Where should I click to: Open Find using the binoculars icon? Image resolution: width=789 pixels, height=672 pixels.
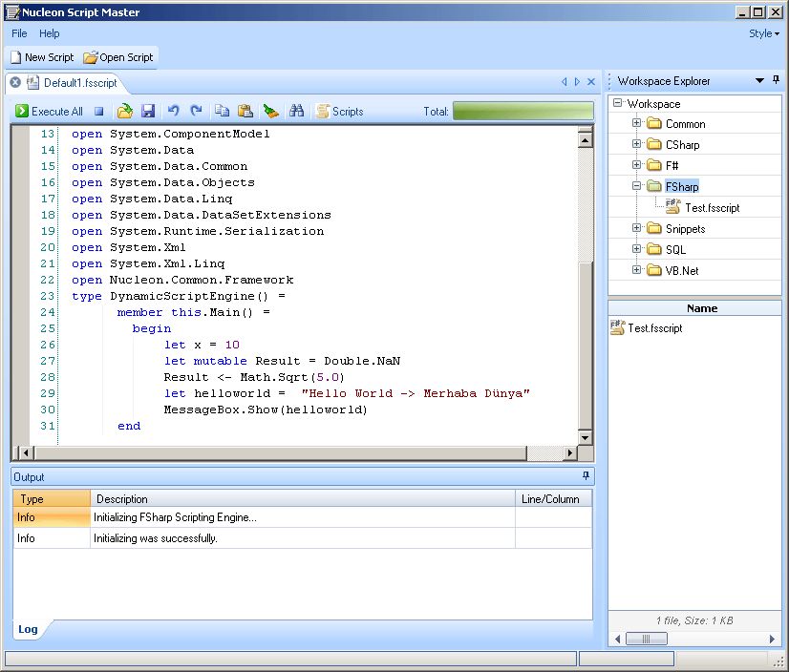point(298,111)
